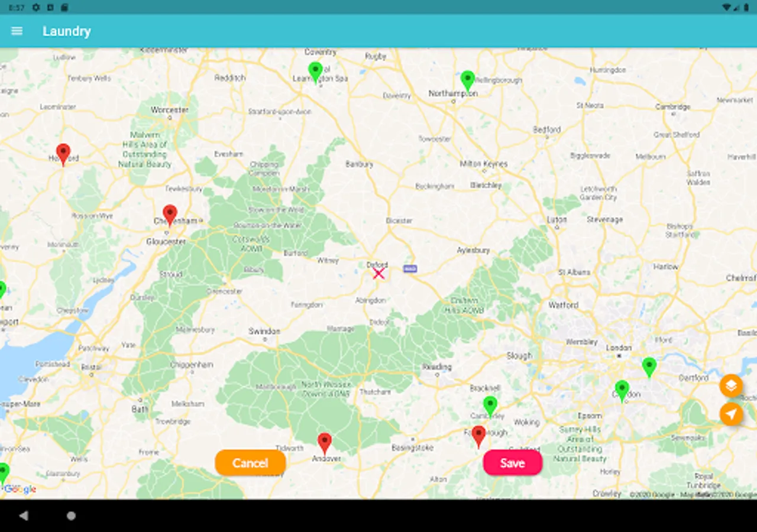This screenshot has height=532, width=757.
Task: Click the Aylesbury label on the map
Action: coord(473,251)
